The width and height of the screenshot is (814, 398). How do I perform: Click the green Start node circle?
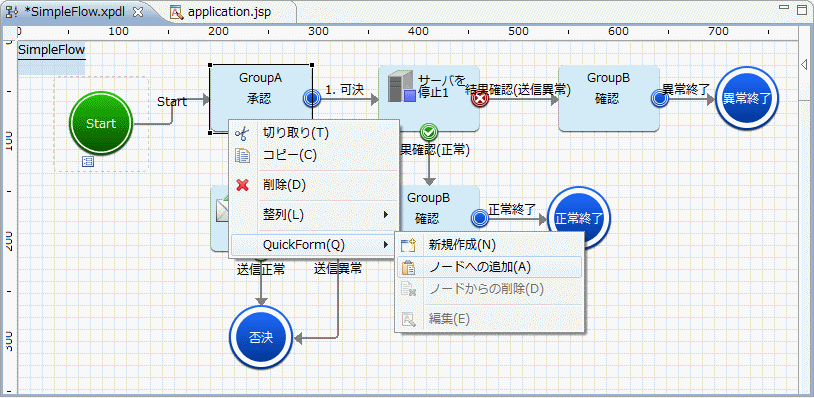point(101,123)
